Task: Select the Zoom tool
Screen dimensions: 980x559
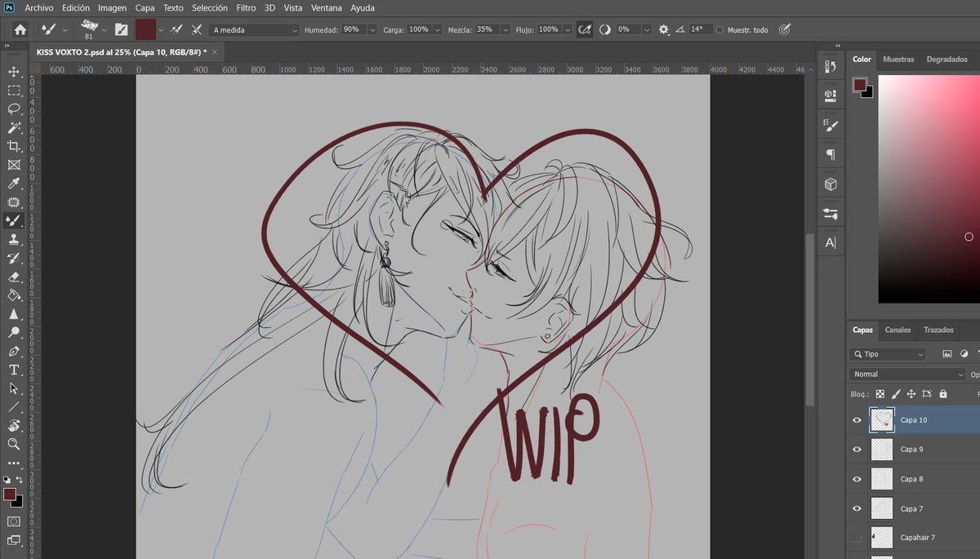Action: pyautogui.click(x=14, y=444)
